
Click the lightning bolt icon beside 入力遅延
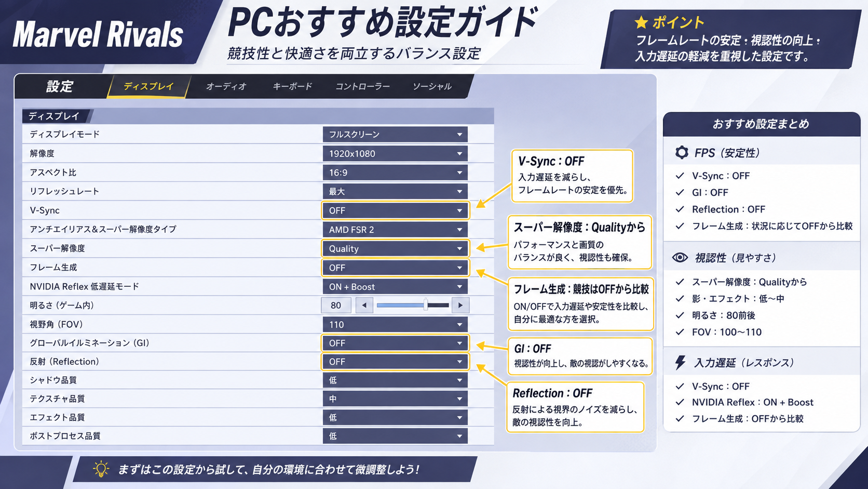(x=680, y=363)
